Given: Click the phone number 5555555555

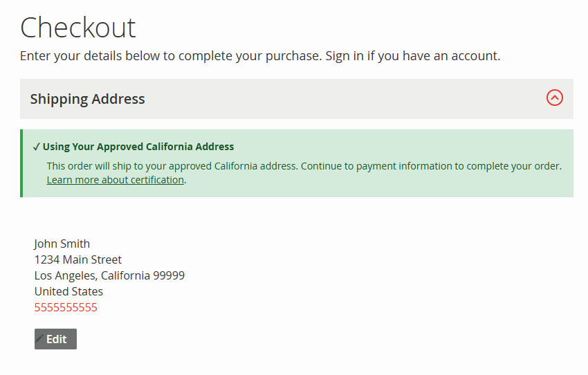Looking at the screenshot, I should (66, 307).
